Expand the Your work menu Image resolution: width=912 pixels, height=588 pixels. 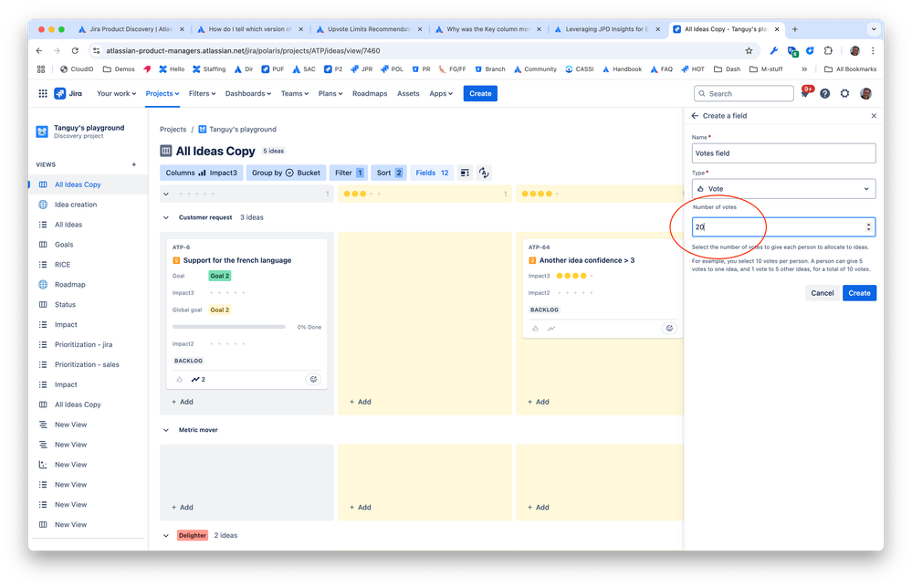click(x=116, y=94)
